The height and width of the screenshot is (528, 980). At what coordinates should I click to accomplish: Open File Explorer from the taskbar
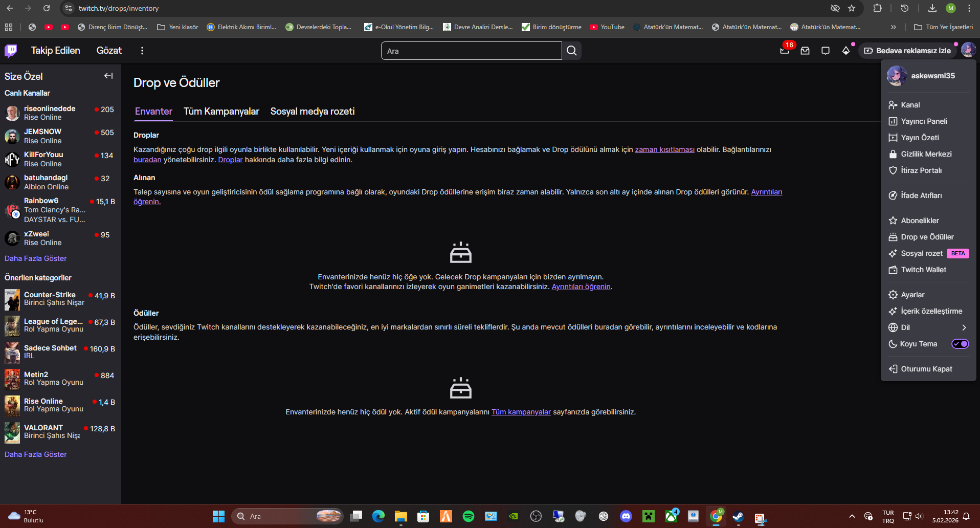(x=400, y=516)
